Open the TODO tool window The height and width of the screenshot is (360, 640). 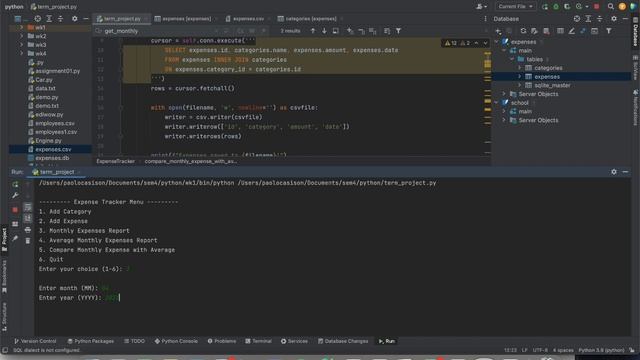(x=135, y=341)
